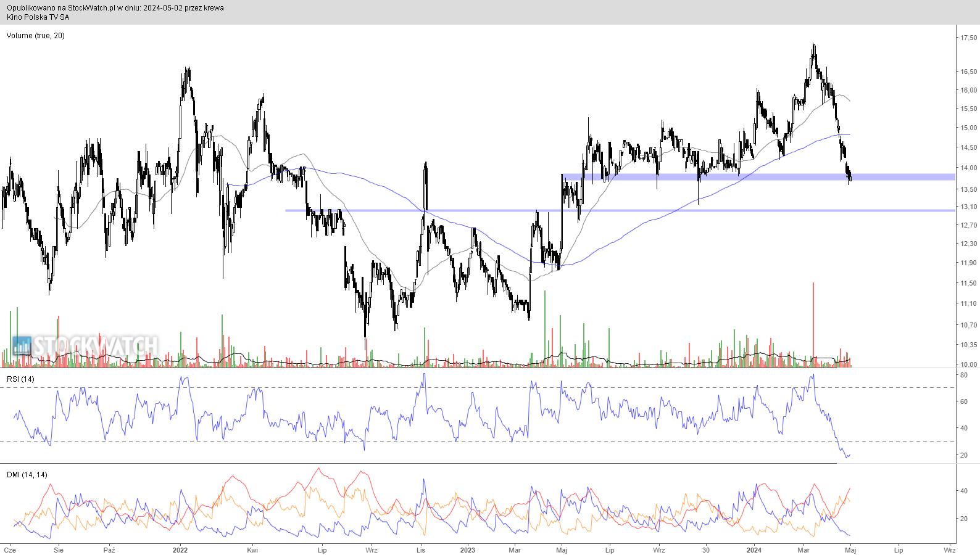Click the 2022 year label on time axis
Viewport: 980px width, 555px height.
pyautogui.click(x=180, y=549)
